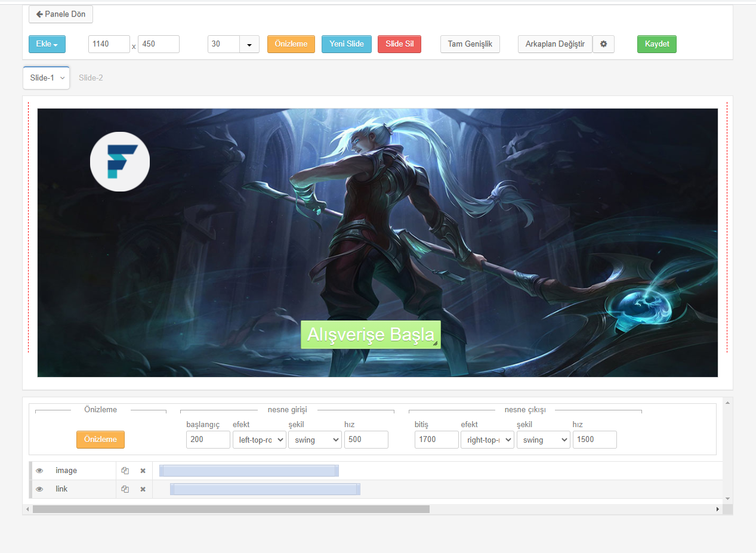756x553 pixels.
Task: Select the image layer row label
Action: click(x=66, y=471)
